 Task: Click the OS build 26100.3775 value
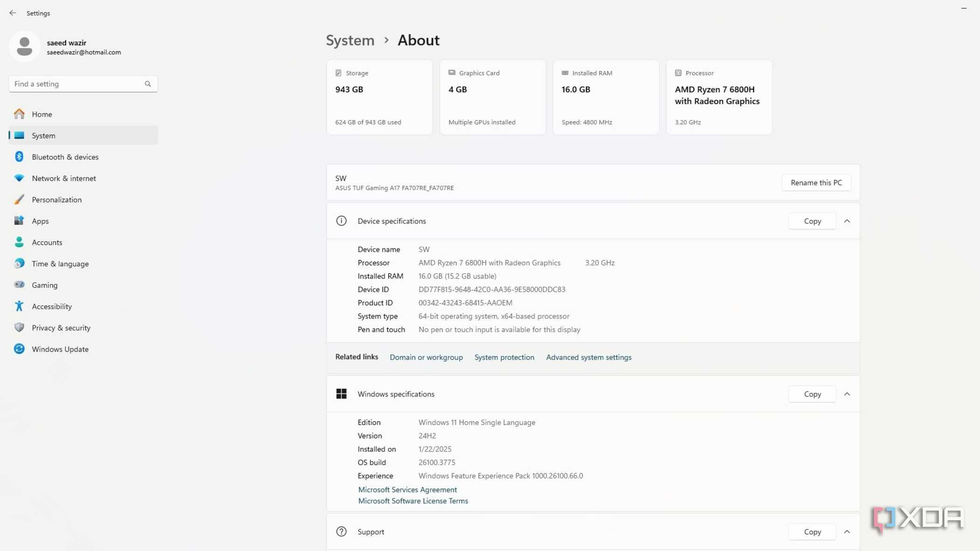[x=437, y=462]
